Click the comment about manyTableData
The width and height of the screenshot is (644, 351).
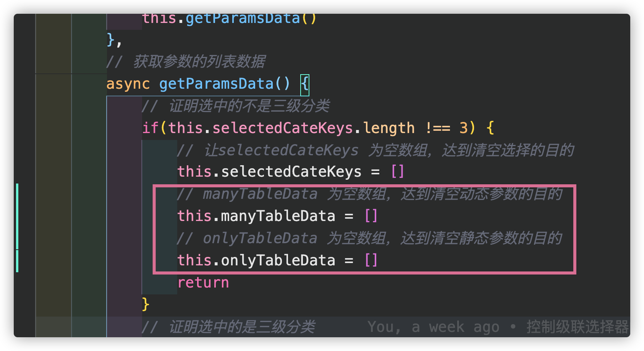[369, 194]
